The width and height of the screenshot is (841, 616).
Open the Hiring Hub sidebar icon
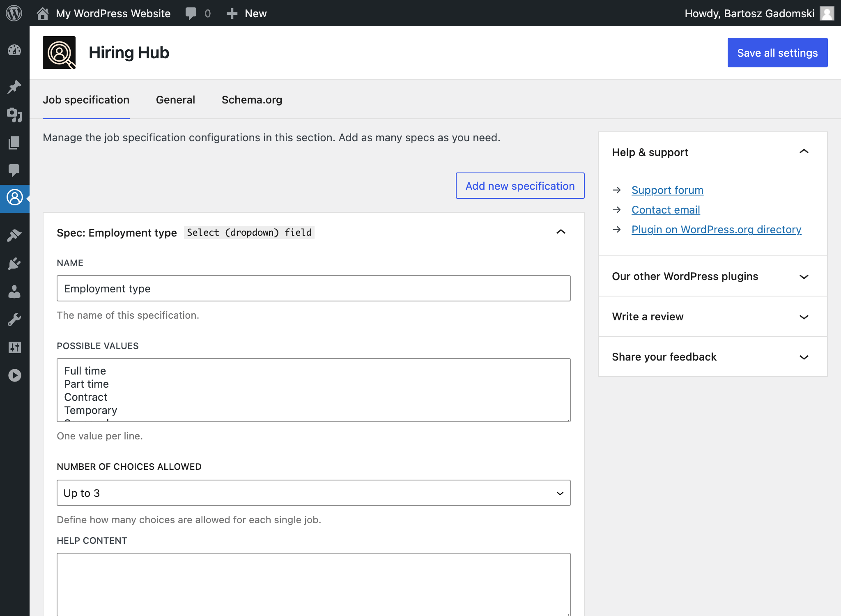click(x=14, y=198)
